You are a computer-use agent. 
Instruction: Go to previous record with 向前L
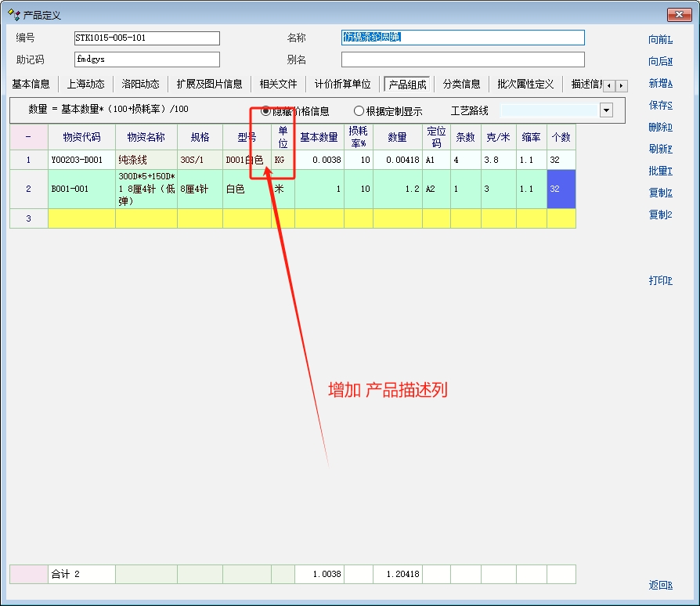point(660,40)
